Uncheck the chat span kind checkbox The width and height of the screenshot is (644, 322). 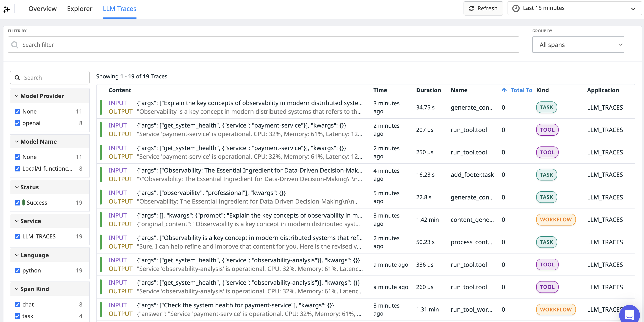[17, 304]
